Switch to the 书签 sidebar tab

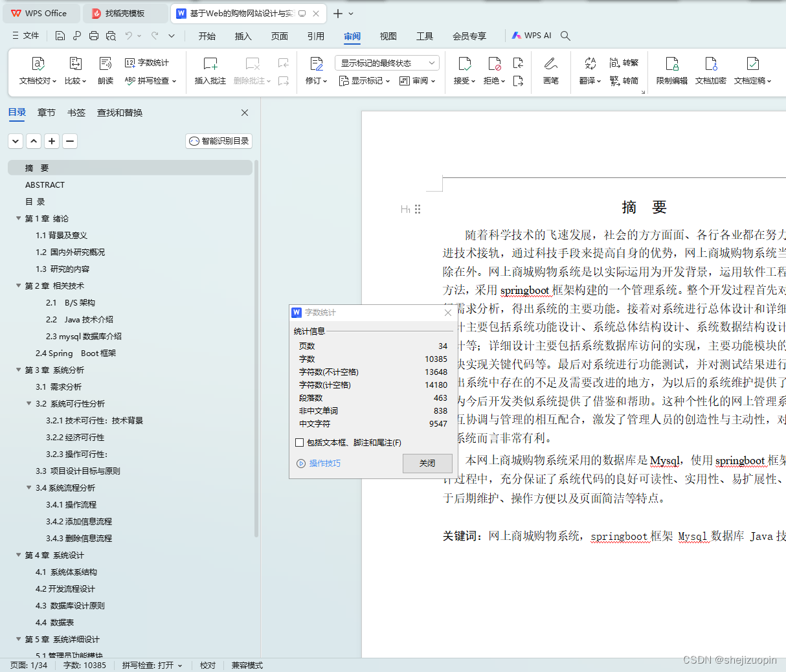[x=76, y=112]
